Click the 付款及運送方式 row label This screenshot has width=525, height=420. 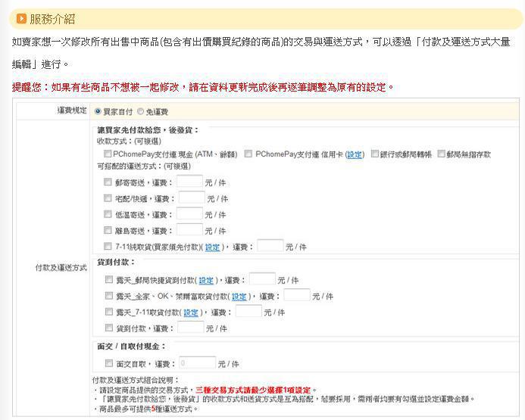61,268
